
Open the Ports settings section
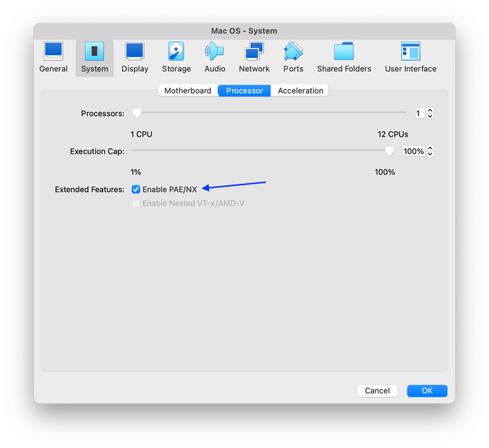point(293,58)
